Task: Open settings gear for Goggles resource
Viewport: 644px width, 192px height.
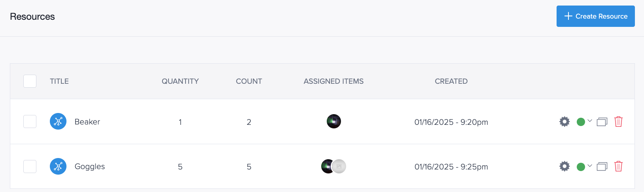Action: (564, 166)
